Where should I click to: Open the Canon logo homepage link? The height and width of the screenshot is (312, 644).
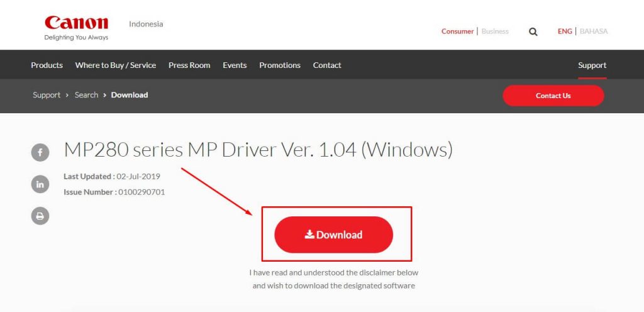76,28
